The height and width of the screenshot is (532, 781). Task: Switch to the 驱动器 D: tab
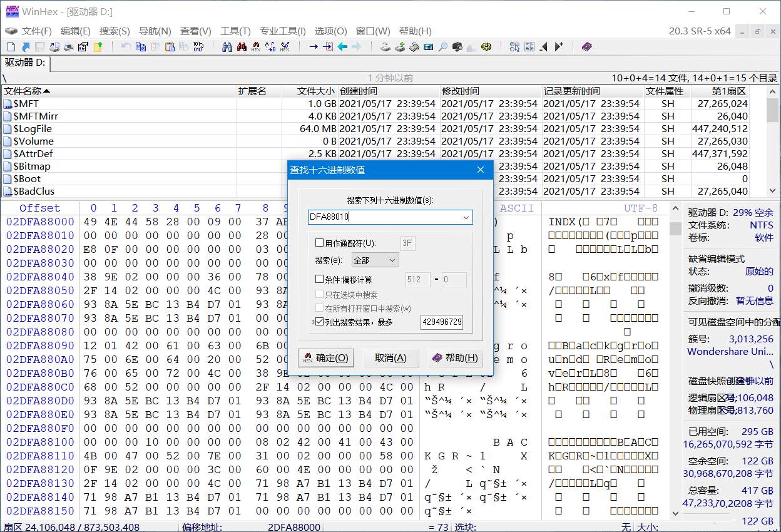click(25, 63)
